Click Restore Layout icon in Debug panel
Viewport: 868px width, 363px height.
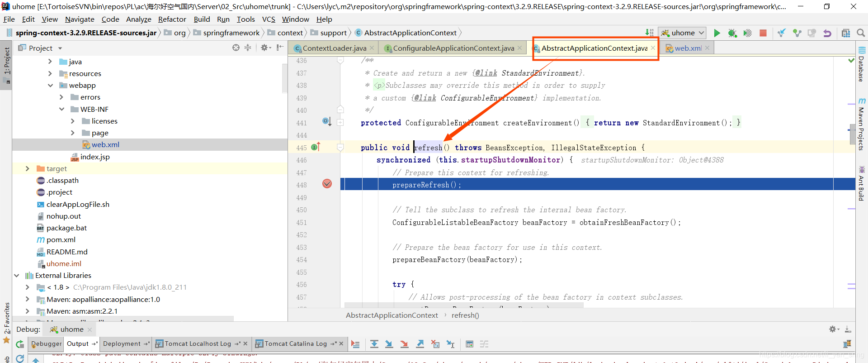point(847,344)
